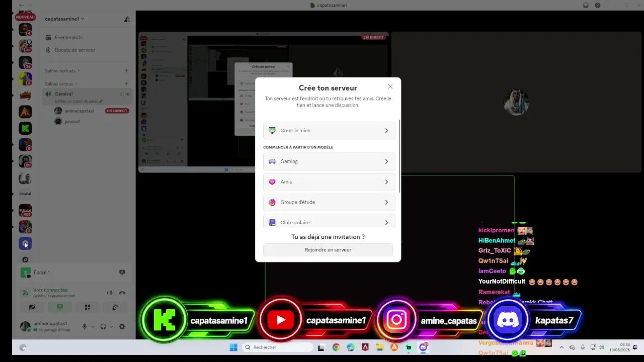Click the Rechercher taskbar search box
Screen dimensions: 644x362
click(278, 347)
